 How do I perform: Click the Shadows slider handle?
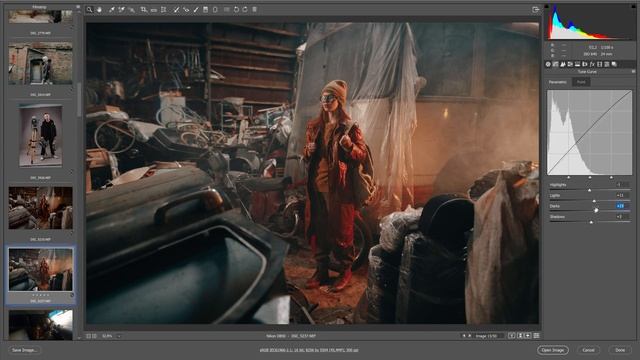pyautogui.click(x=591, y=222)
